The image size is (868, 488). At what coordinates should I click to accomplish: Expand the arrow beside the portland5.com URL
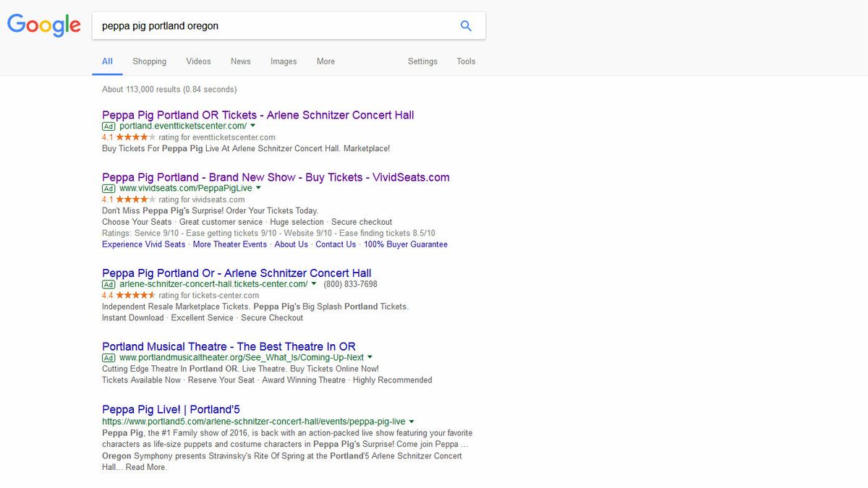coord(412,421)
